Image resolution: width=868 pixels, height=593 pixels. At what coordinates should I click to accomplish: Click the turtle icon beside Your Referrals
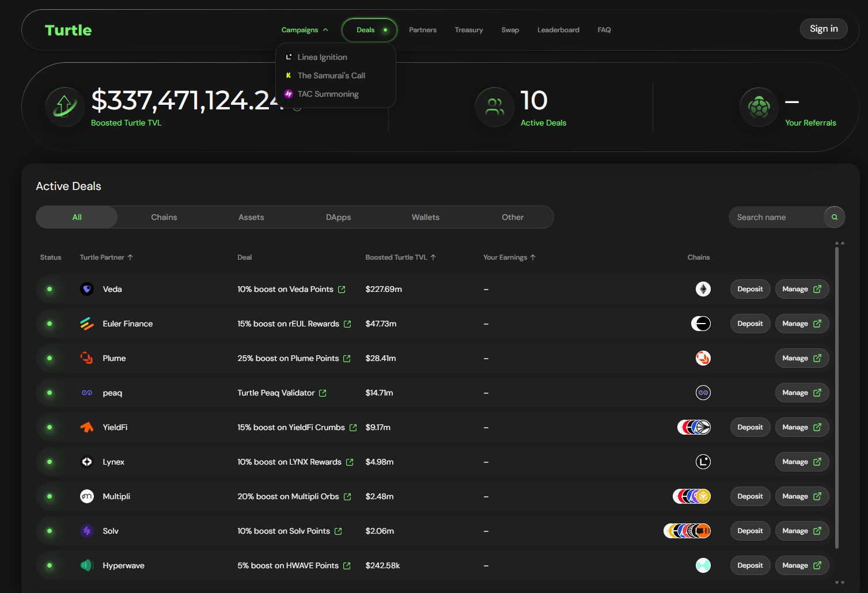(x=759, y=107)
